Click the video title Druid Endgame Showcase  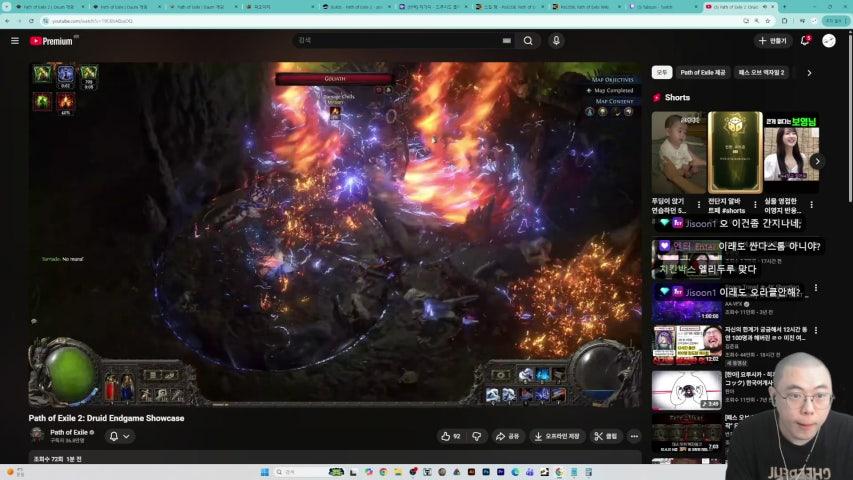tap(106, 418)
